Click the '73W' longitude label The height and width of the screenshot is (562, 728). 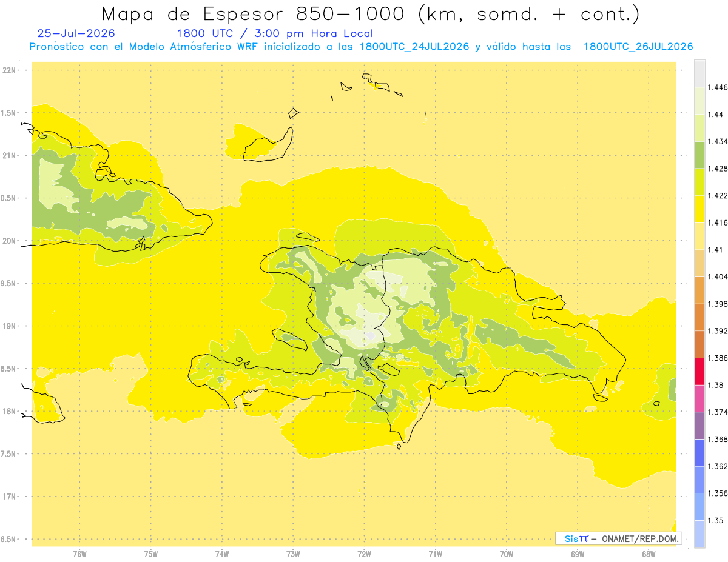[293, 554]
